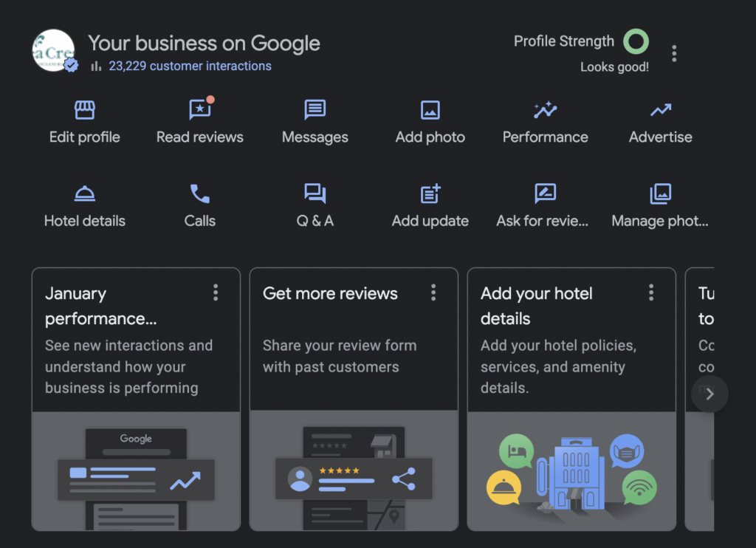Screen dimensions: 756x548
Task: Click the Add photo image icon
Action: (x=430, y=110)
